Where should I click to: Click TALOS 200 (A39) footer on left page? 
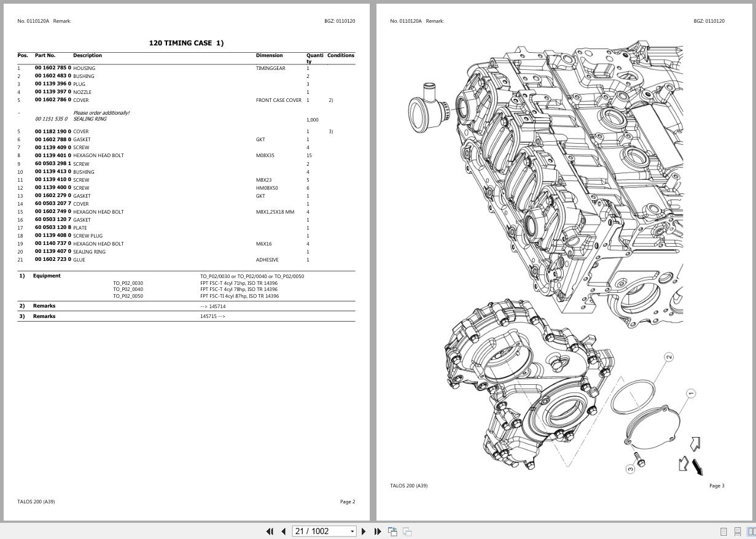(36, 502)
